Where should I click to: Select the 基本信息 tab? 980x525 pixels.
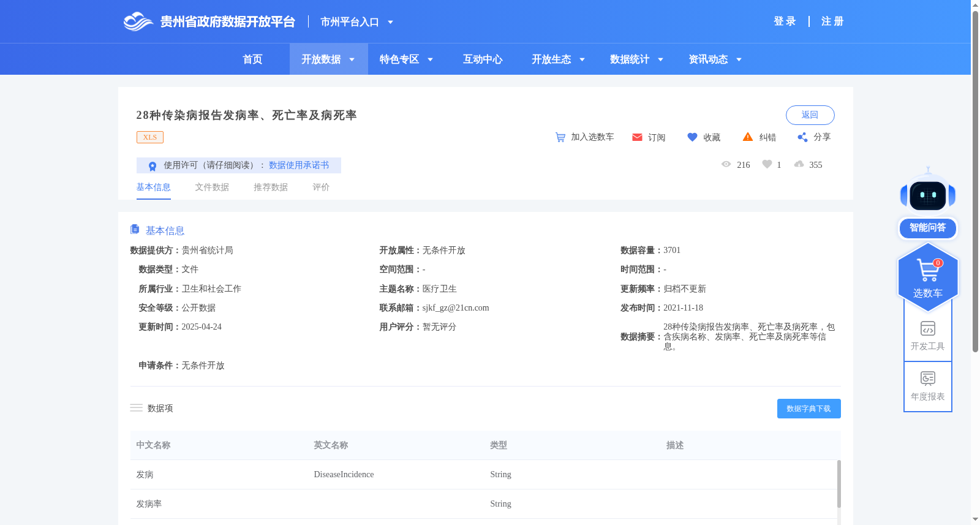coord(153,187)
